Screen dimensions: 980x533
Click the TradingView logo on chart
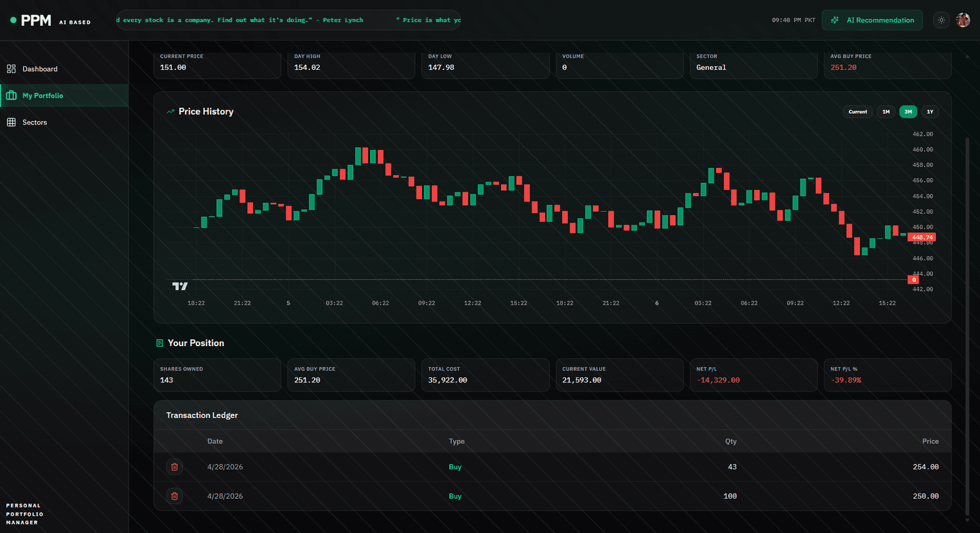(180, 286)
